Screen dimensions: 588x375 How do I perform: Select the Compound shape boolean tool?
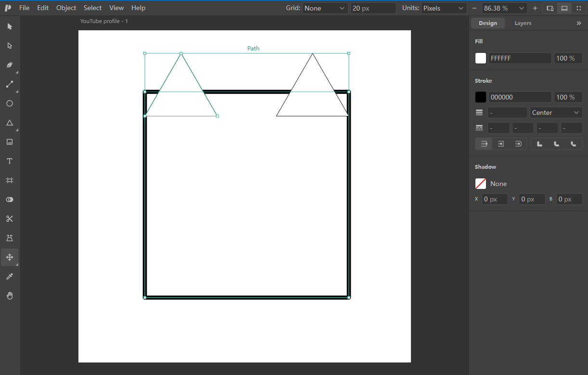(x=10, y=200)
